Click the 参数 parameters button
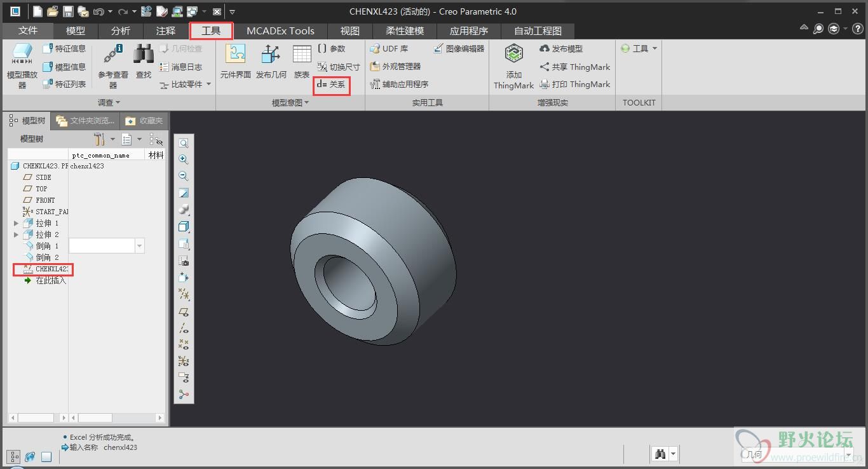This screenshot has height=469, width=868. pos(331,48)
